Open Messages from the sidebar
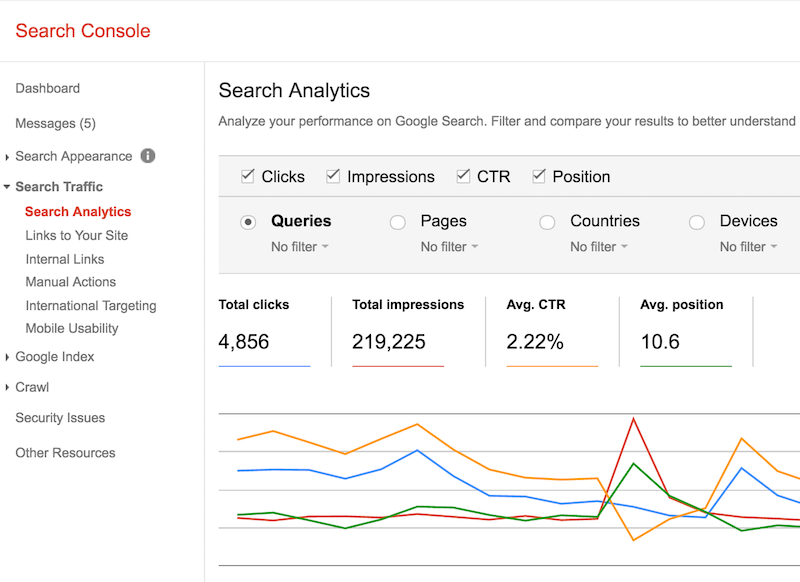Image resolution: width=800 pixels, height=582 pixels. point(55,123)
